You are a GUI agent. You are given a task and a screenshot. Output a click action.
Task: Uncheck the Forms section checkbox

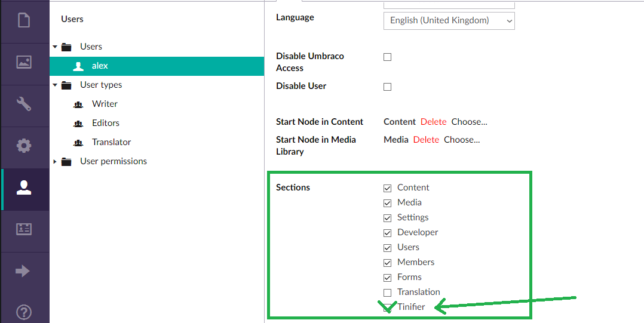[x=387, y=278]
